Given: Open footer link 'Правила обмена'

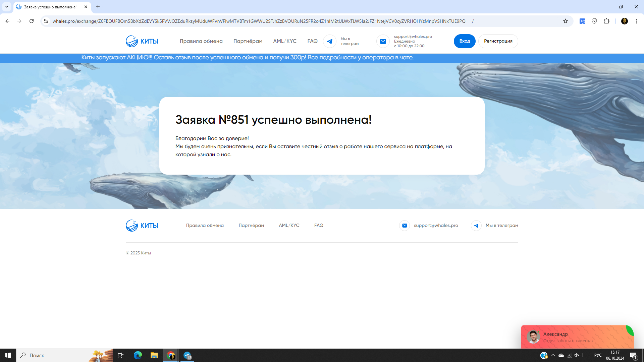Looking at the screenshot, I should 205,226.
